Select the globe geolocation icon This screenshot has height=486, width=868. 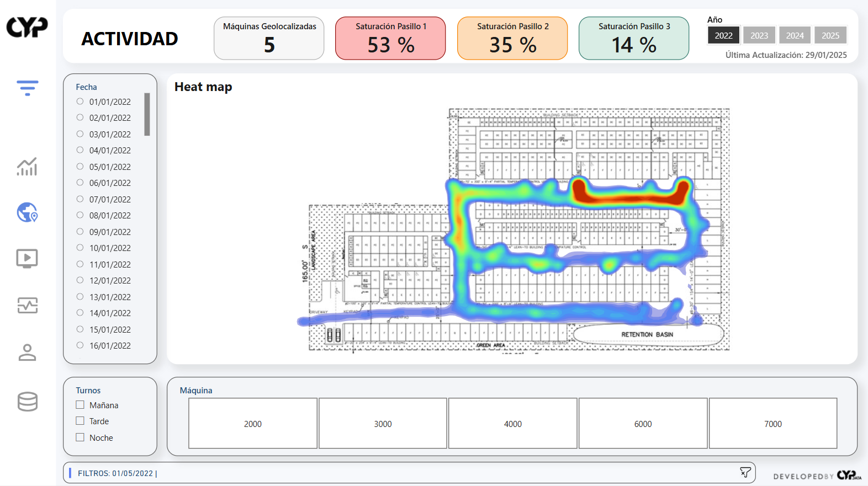[27, 212]
